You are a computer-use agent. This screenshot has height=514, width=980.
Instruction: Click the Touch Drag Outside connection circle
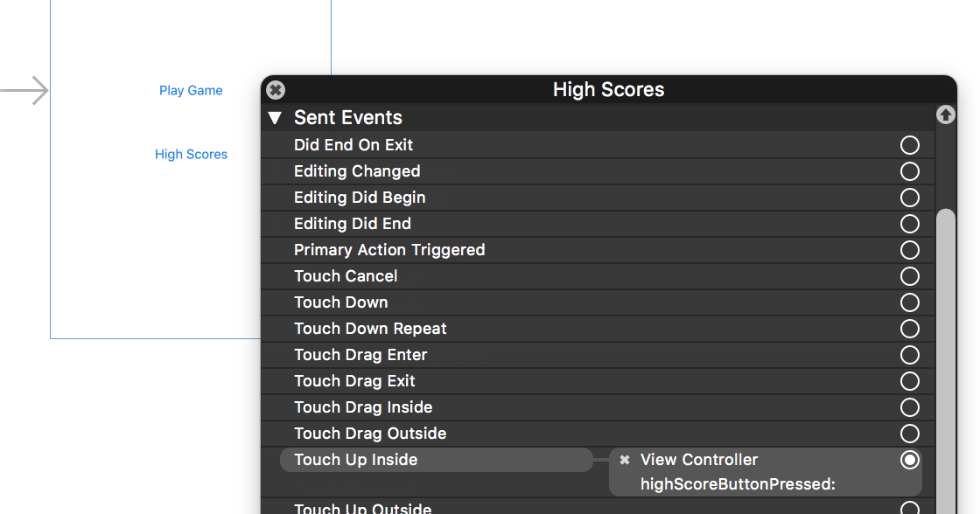point(910,434)
